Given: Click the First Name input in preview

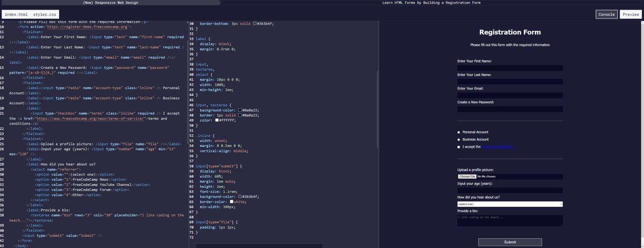Looking at the screenshot, I should [x=510, y=68].
